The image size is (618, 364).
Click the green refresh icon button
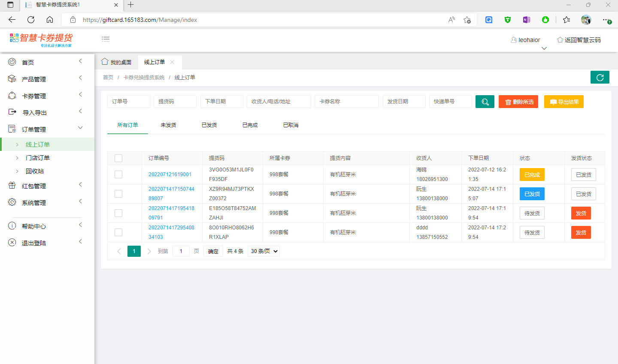coord(600,77)
